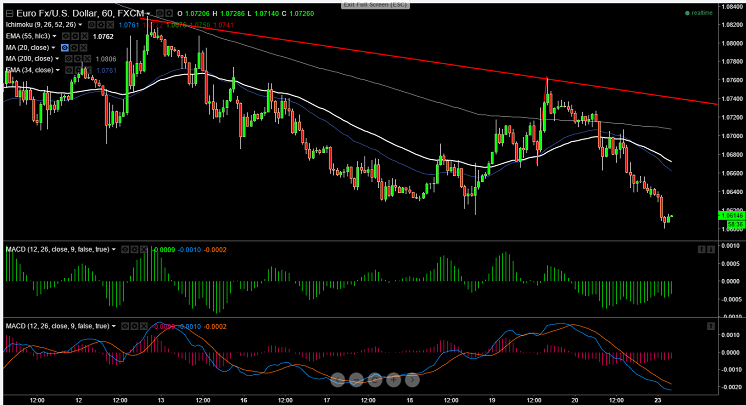The image size is (746, 405).
Task: Click the red descending trendline on the chart
Action: pyautogui.click(x=428, y=61)
